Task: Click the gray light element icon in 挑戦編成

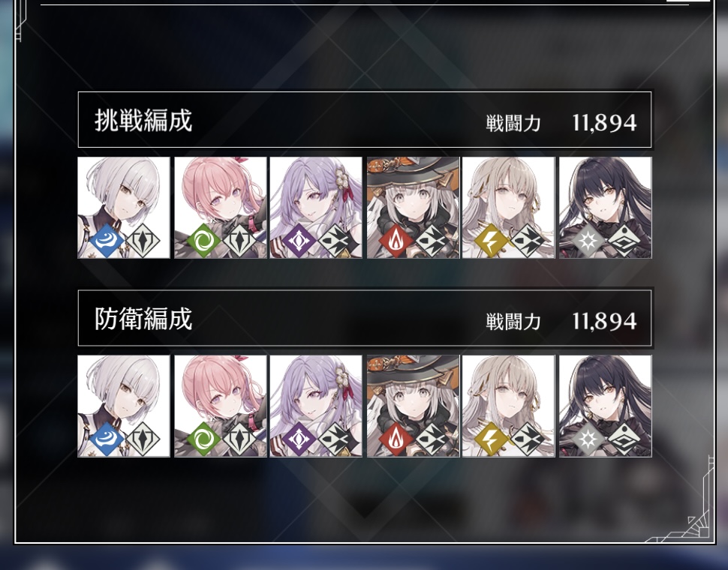Action: [x=588, y=241]
